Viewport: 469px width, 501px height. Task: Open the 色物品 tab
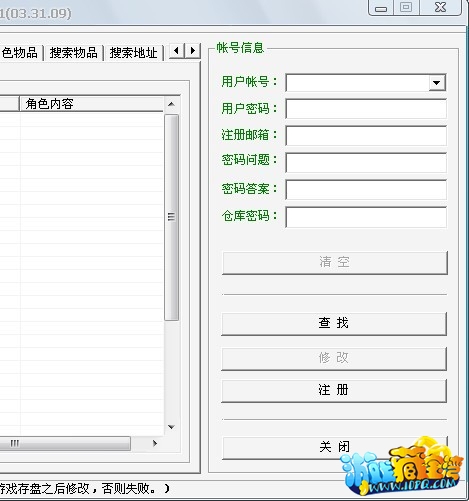20,53
